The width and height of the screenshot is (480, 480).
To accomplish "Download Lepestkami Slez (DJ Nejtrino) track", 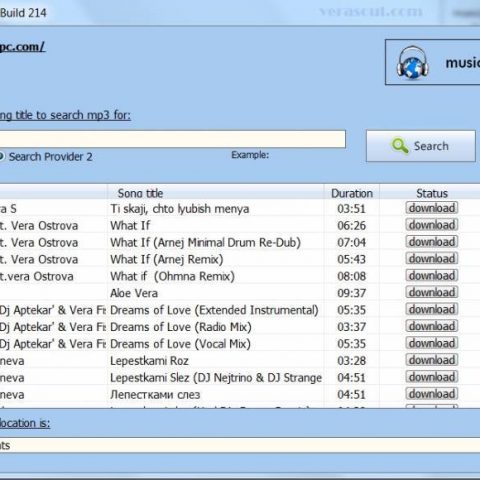I will pos(432,377).
